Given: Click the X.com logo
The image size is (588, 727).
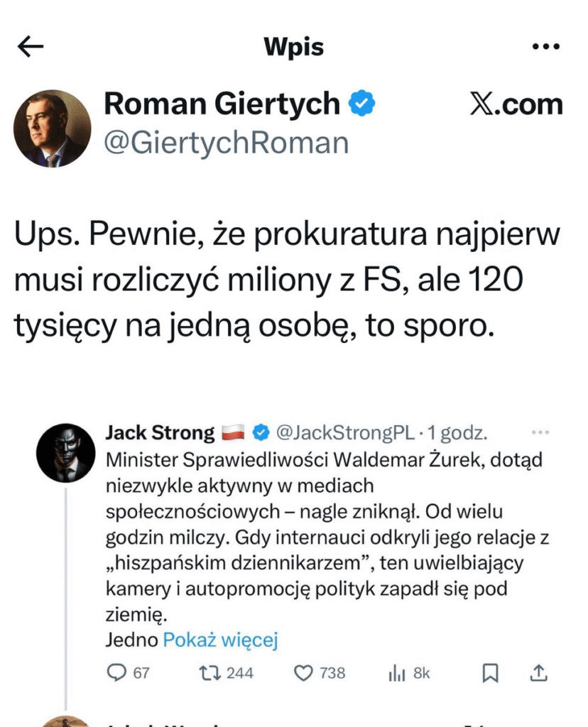Looking at the screenshot, I should click(x=516, y=105).
